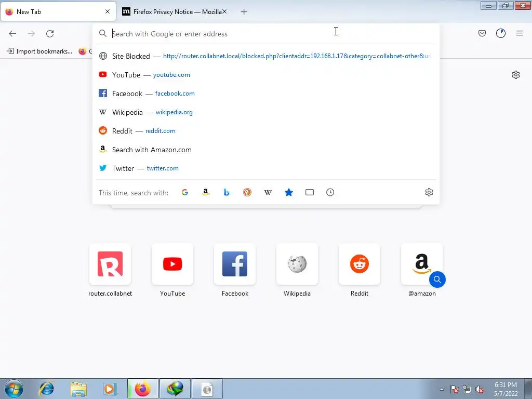Screen dimensions: 532x399
Task: Open search settings gear in dropdown
Action: point(429,192)
